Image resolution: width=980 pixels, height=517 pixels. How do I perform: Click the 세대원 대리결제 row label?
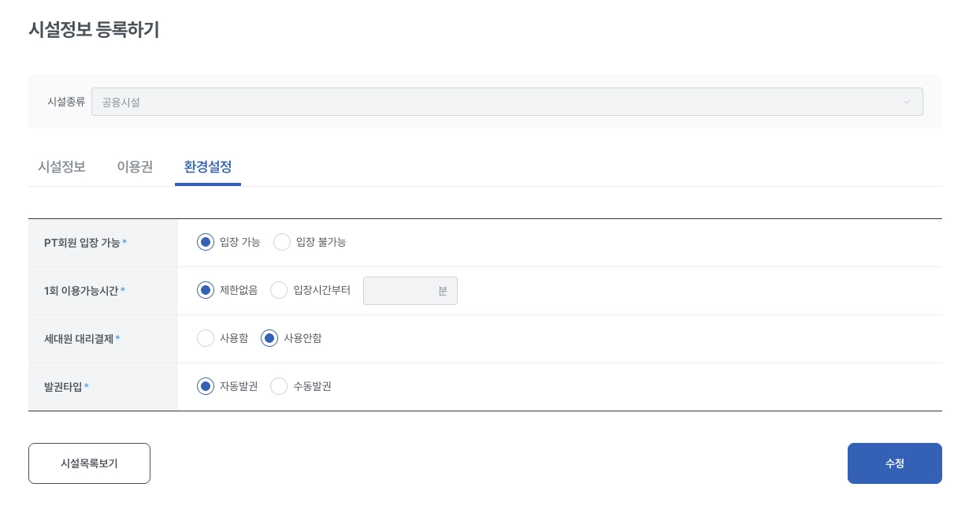(x=79, y=339)
